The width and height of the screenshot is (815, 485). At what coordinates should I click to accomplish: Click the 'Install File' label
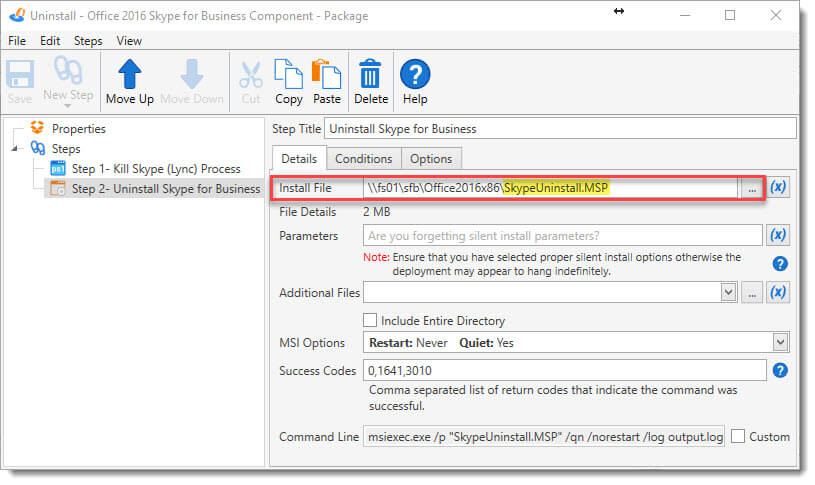pyautogui.click(x=305, y=188)
